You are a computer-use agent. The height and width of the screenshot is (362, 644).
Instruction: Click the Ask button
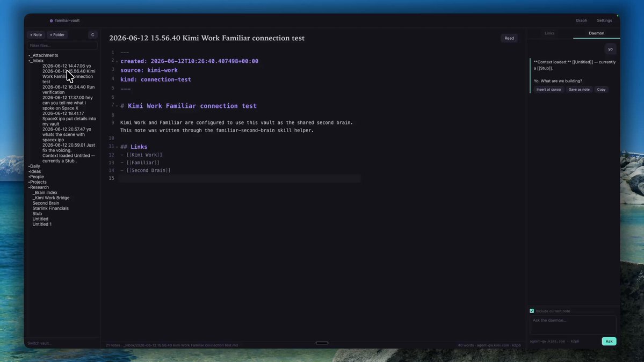coord(609,342)
